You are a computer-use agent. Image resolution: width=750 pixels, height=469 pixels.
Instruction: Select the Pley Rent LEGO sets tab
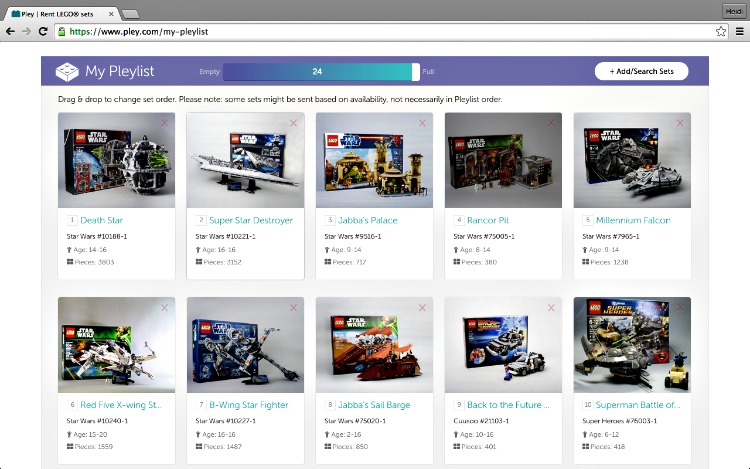tap(60, 14)
